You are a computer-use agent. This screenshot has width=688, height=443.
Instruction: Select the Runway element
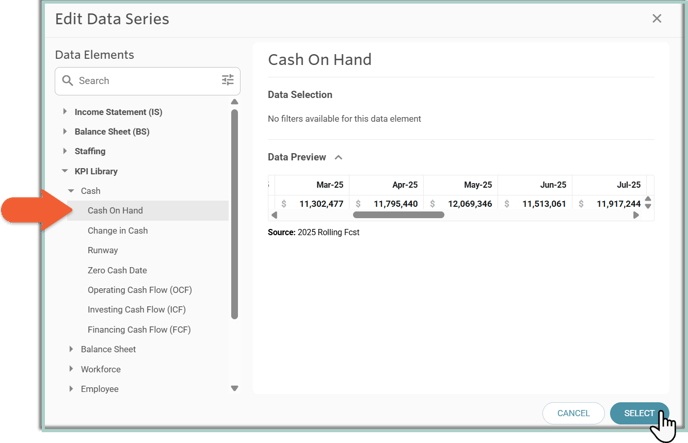[103, 250]
